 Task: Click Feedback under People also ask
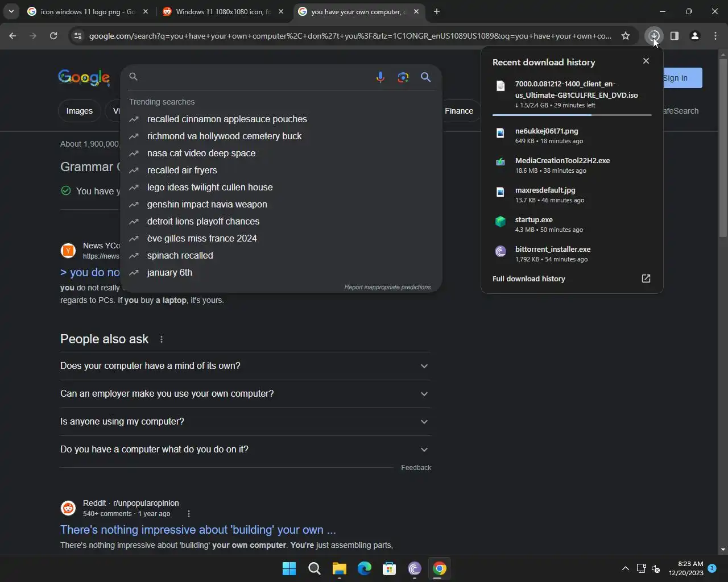[x=416, y=468]
